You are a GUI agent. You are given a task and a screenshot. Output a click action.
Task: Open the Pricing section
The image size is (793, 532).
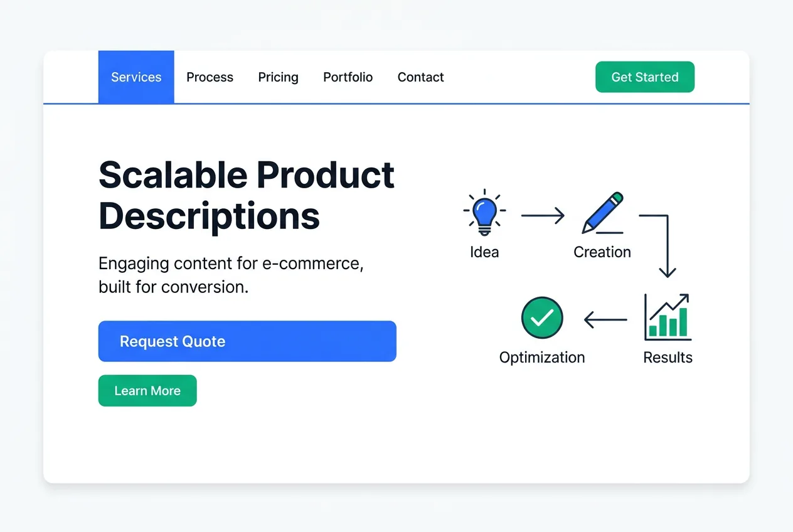coord(278,77)
